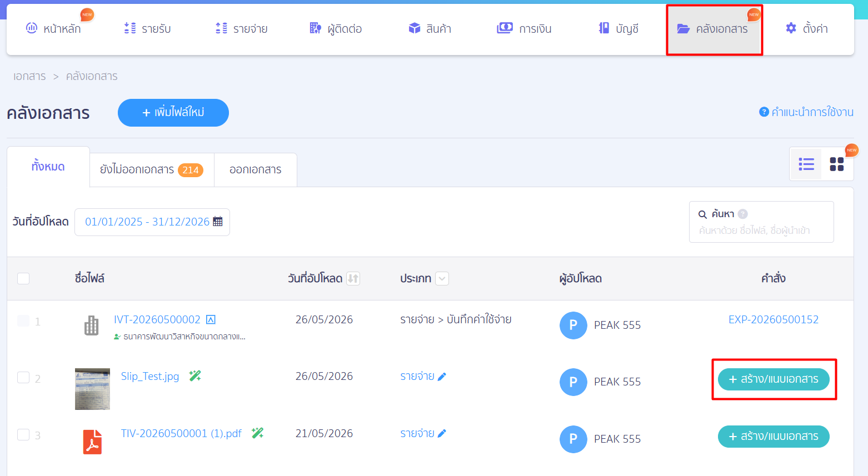Click magic wand icon beside TIV-20260500001 (1).pdf
Image resolution: width=868 pixels, height=476 pixels.
coord(257,433)
